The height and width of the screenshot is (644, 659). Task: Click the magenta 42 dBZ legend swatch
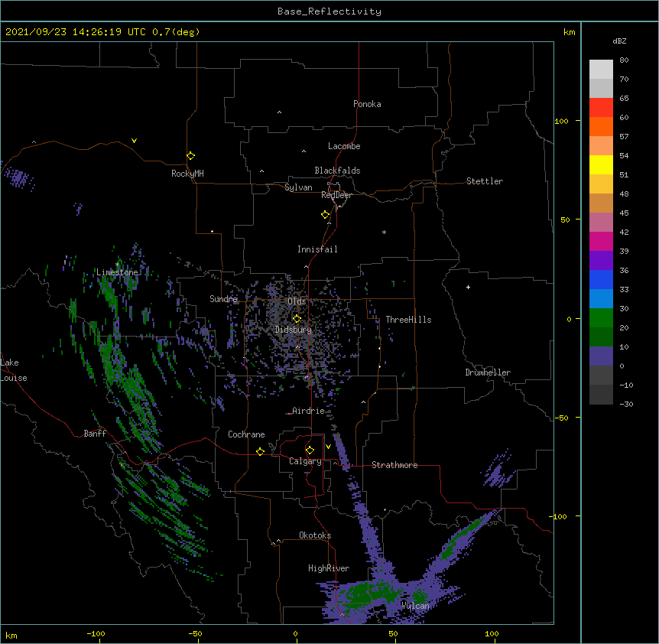coord(601,241)
